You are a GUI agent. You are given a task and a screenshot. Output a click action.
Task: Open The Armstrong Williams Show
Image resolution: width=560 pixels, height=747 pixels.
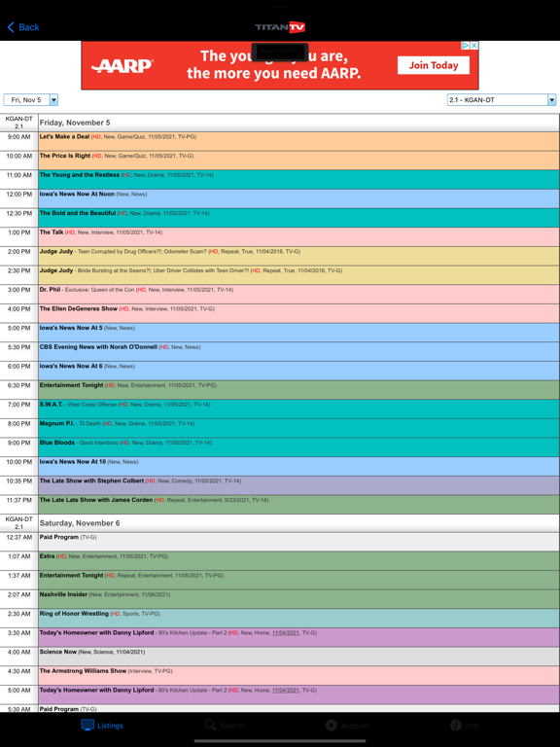click(x=298, y=676)
